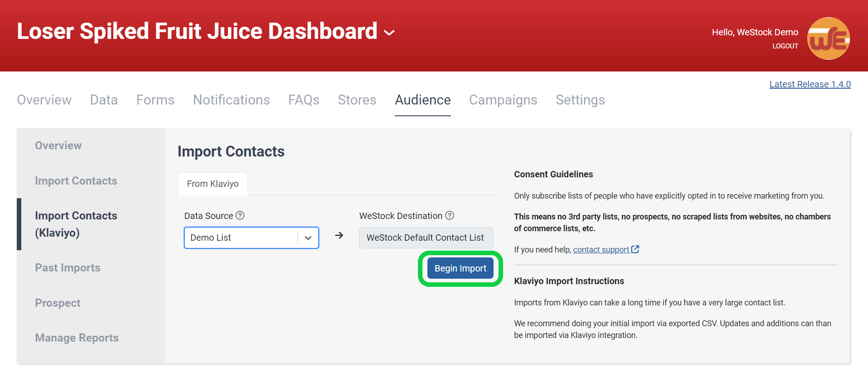Open the Latest Release 1.4.0 link
This screenshot has height=371, width=868.
[x=810, y=84]
